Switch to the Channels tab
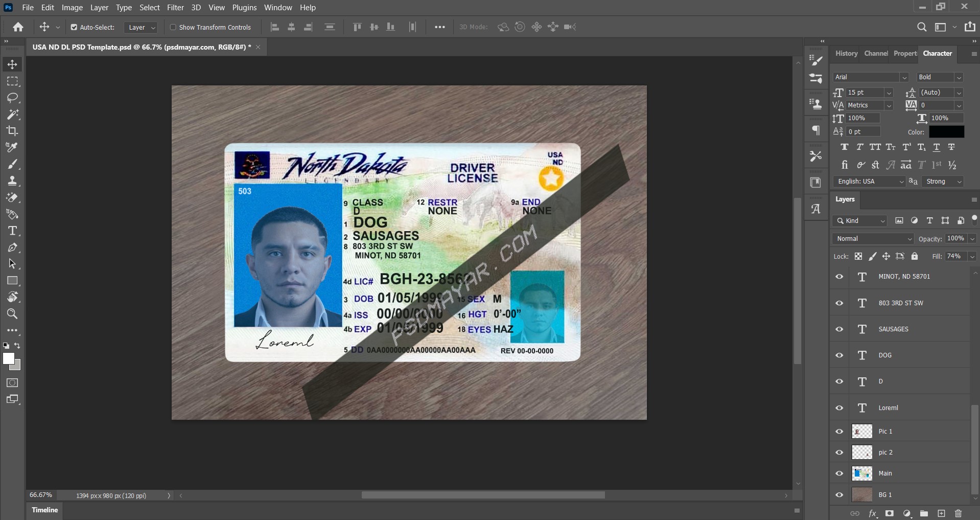This screenshot has height=520, width=980. (x=876, y=54)
